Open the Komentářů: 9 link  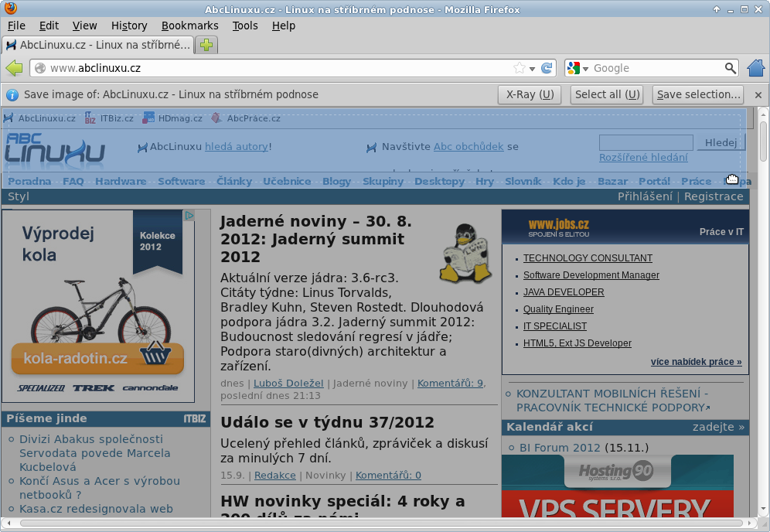(x=450, y=384)
